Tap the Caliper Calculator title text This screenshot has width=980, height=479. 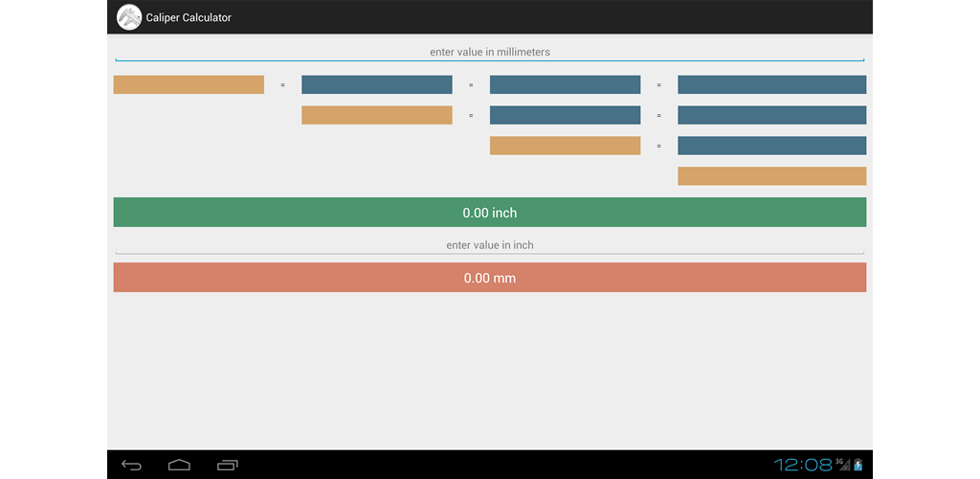pos(189,17)
